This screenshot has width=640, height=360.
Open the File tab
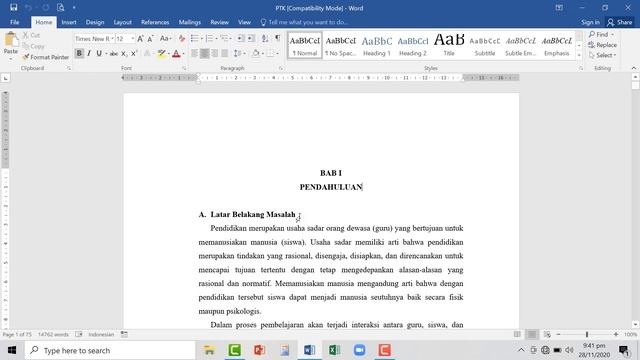point(15,22)
